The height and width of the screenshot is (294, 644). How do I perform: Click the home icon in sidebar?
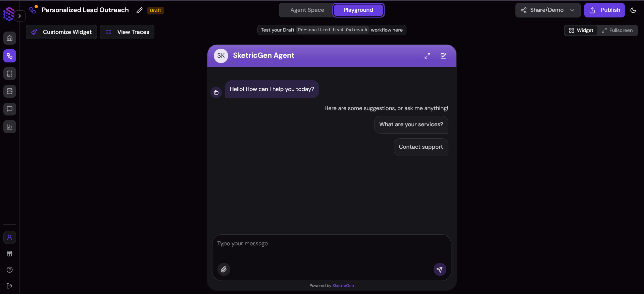10,38
